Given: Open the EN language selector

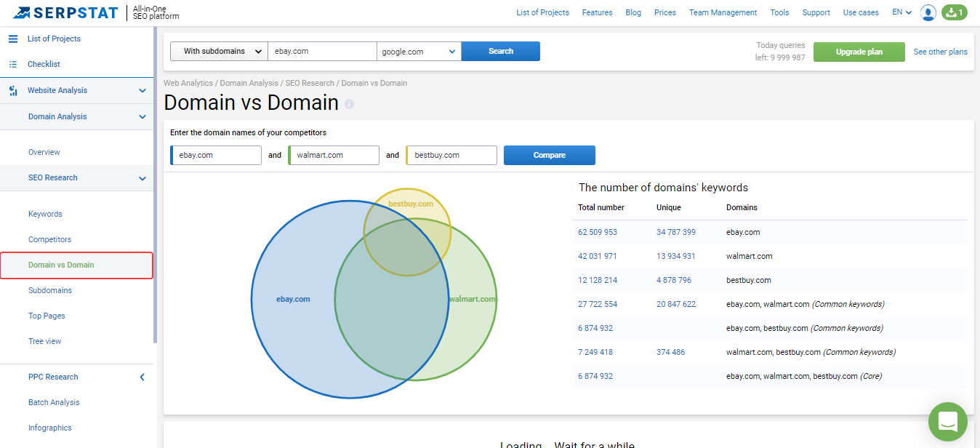Looking at the screenshot, I should point(902,12).
